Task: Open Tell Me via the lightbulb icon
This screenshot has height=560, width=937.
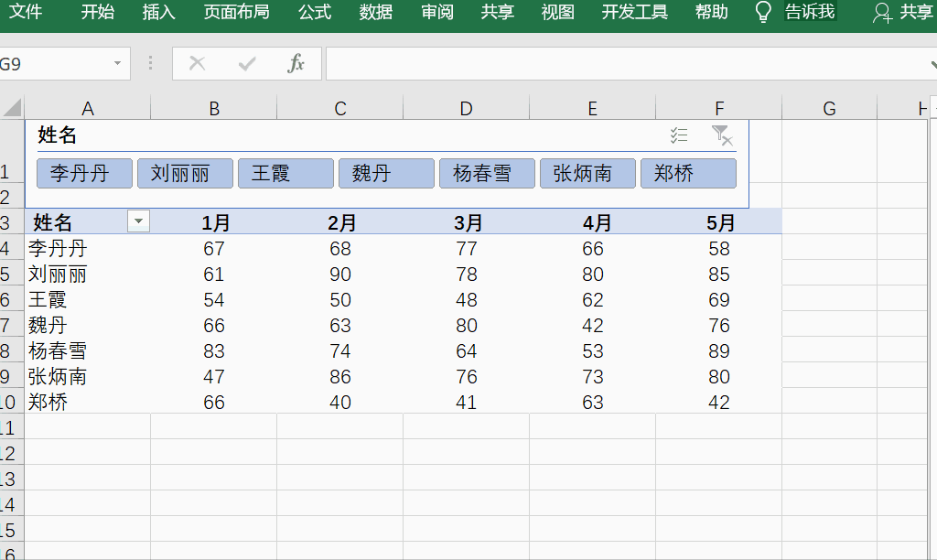Action: (763, 13)
